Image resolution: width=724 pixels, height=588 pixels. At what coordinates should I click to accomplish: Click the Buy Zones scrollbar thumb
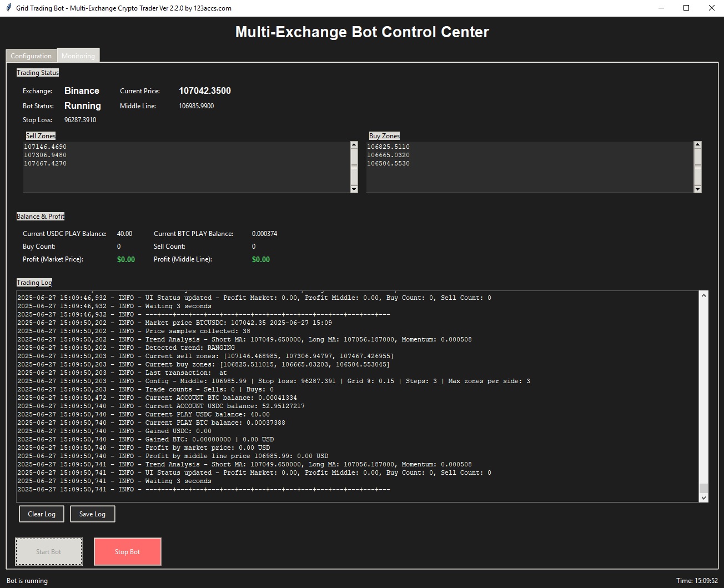[698, 167]
